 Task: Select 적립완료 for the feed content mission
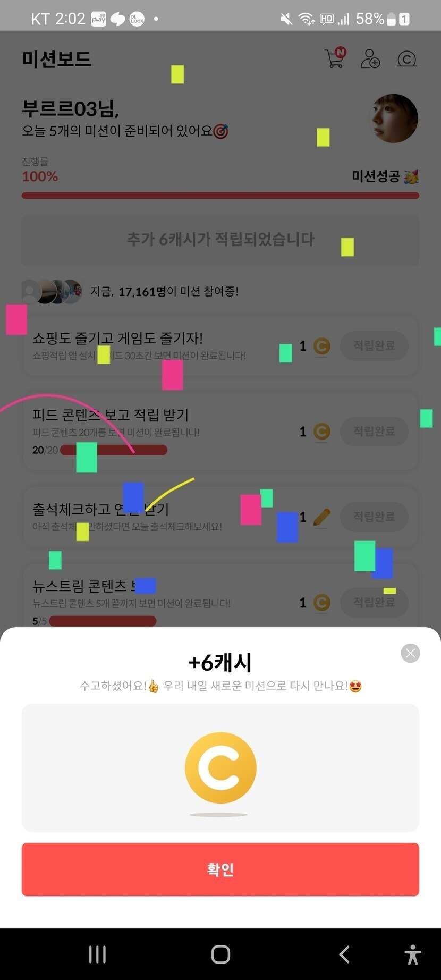(374, 431)
